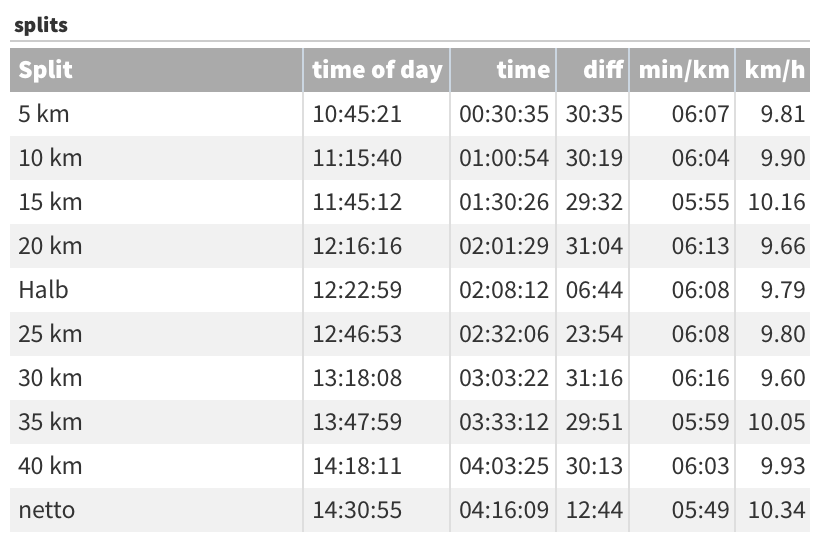Select the 'Halb' split row label

point(44,290)
